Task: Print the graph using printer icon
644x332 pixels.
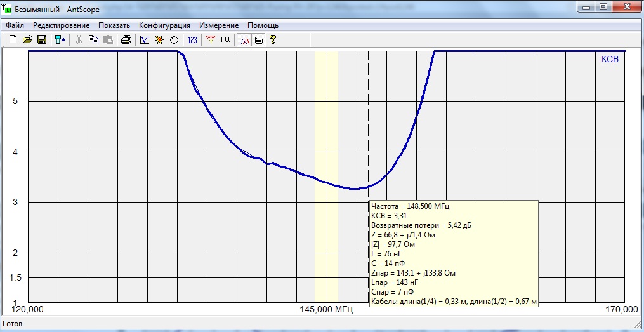Action: pos(126,40)
